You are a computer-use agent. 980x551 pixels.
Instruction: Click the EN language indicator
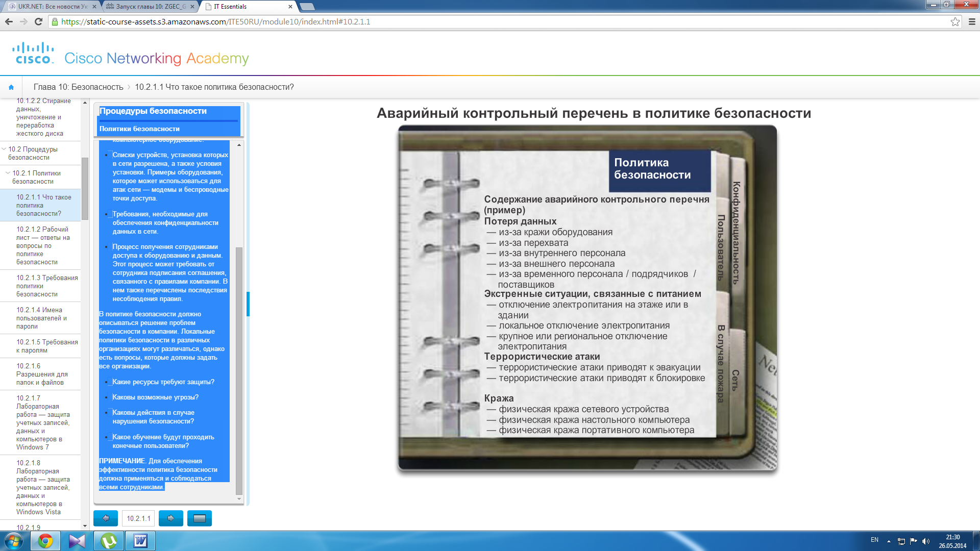[x=874, y=540]
